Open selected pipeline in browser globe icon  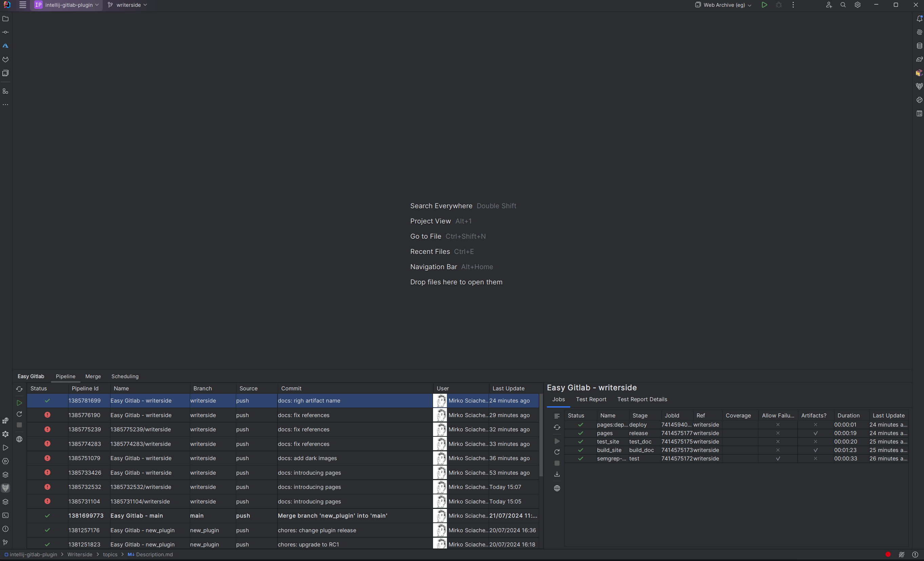point(19,439)
